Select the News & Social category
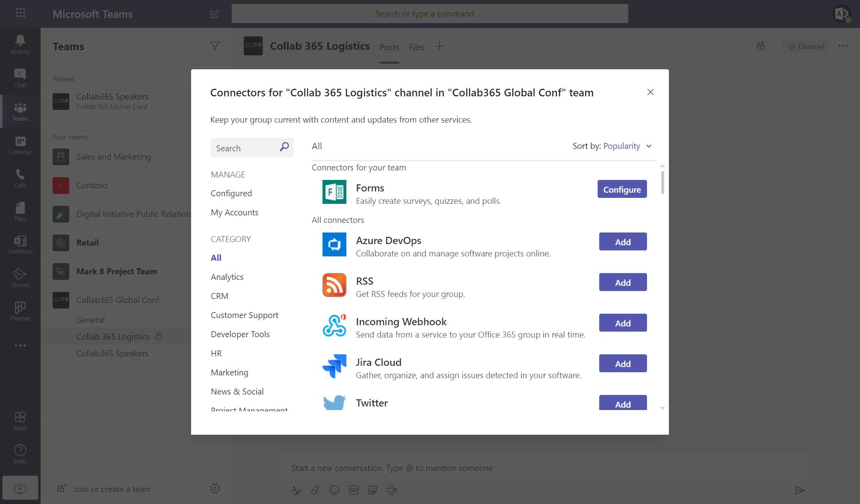860x504 pixels. pyautogui.click(x=237, y=392)
